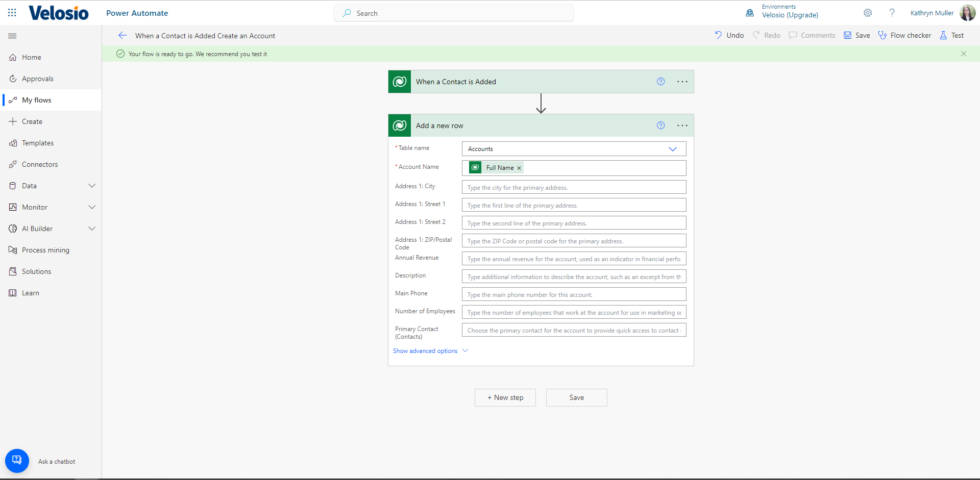The width and height of the screenshot is (980, 480).
Task: Open the Flow checker
Action: point(904,35)
